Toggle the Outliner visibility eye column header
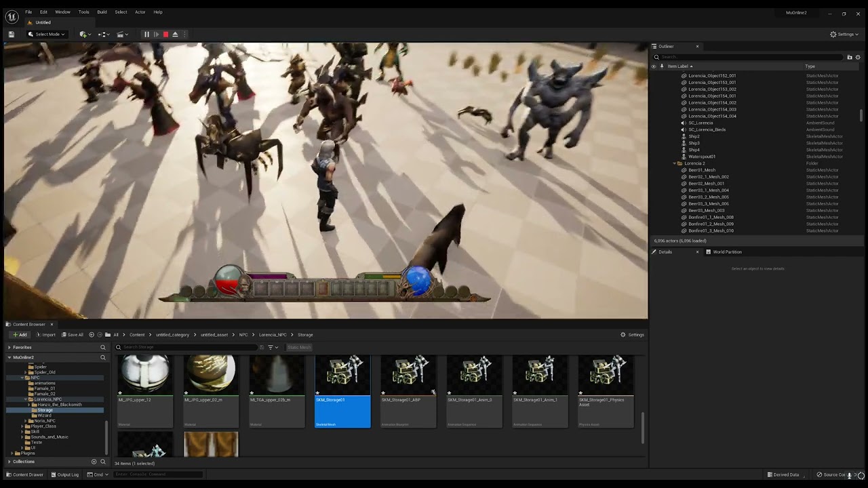 (x=654, y=66)
